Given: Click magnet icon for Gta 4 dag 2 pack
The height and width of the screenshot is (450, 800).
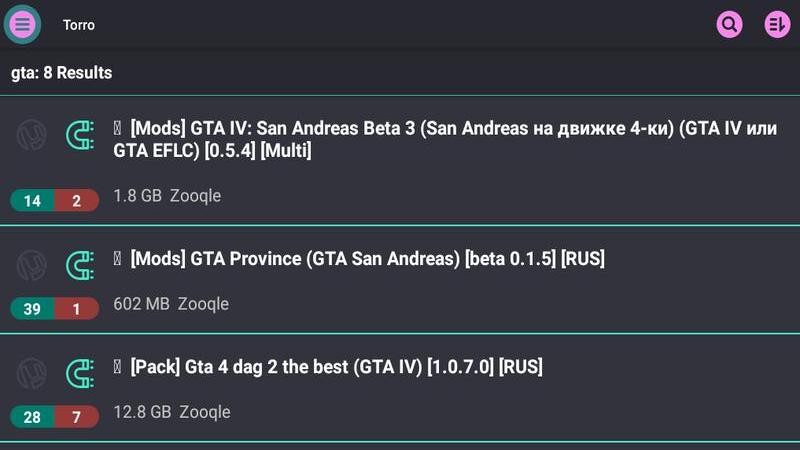Looking at the screenshot, I should pos(79,374).
